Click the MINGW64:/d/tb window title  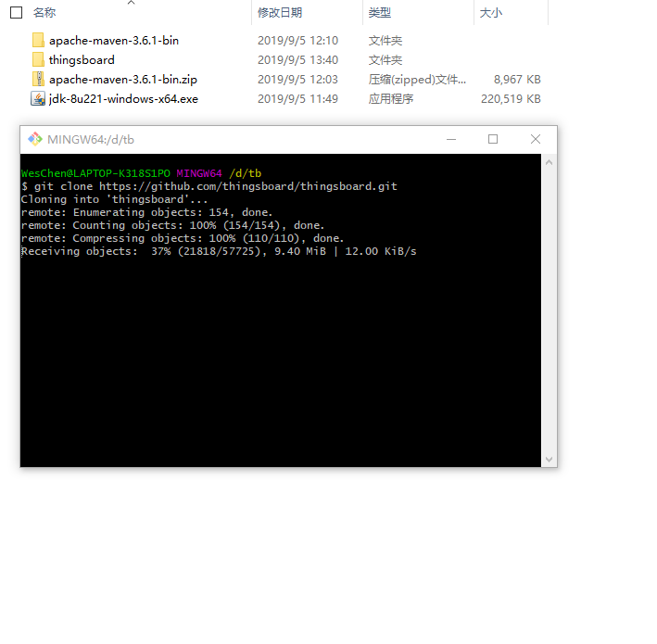click(91, 140)
